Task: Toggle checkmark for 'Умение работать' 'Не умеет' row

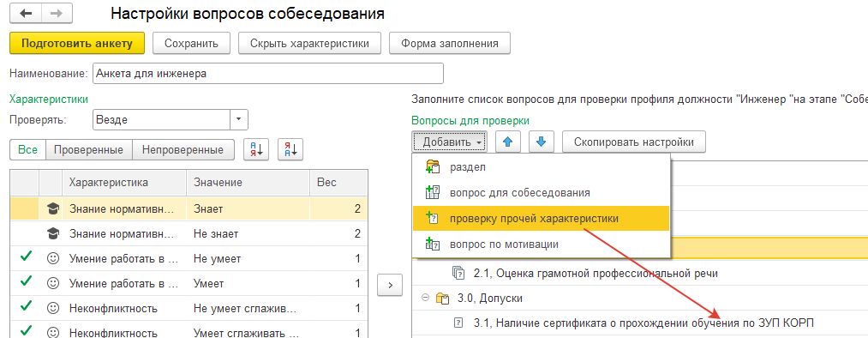Action: pos(25,257)
